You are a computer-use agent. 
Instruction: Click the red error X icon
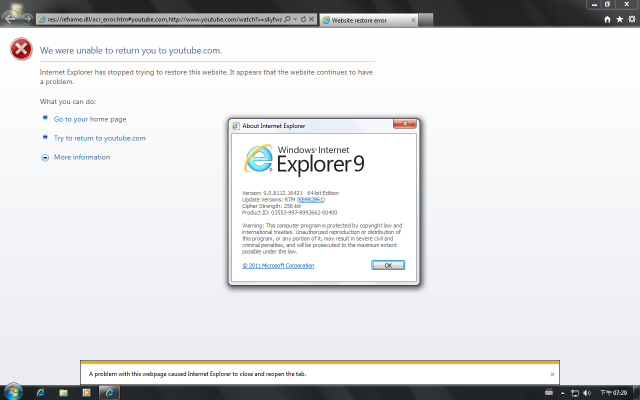(21, 49)
